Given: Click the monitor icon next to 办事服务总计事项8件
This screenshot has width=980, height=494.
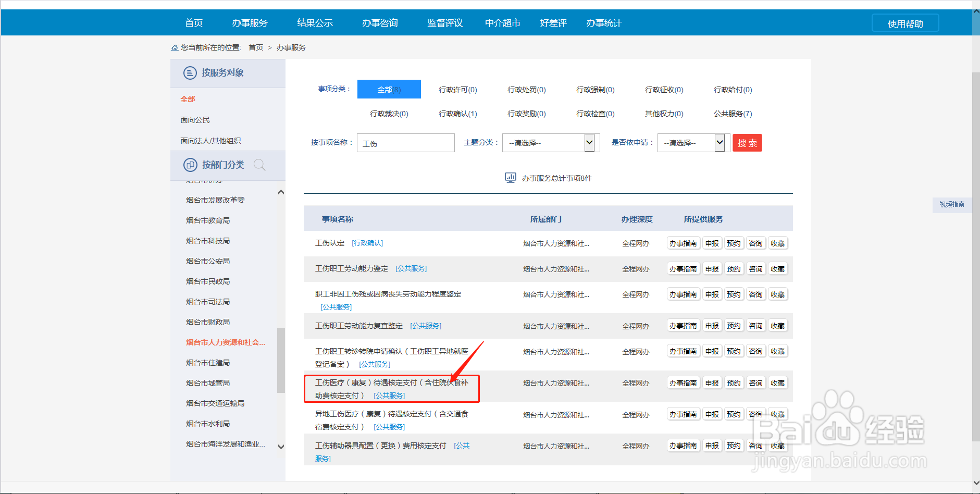Looking at the screenshot, I should (510, 178).
